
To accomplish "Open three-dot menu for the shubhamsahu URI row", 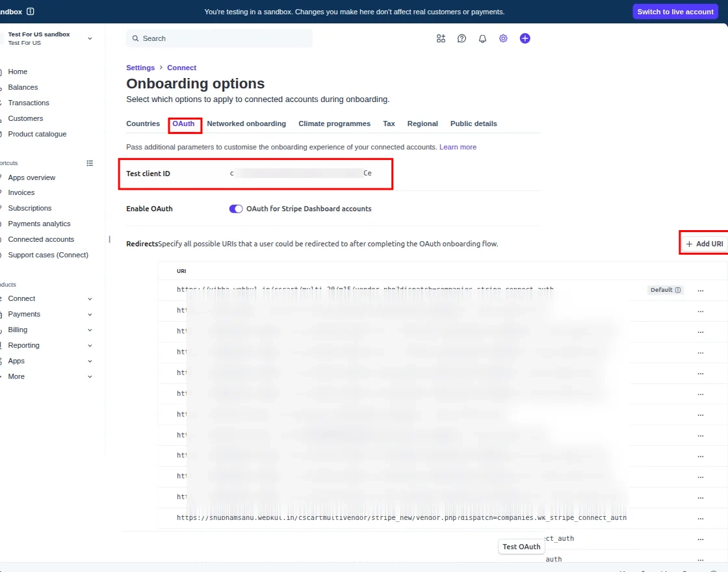I will [x=701, y=518].
